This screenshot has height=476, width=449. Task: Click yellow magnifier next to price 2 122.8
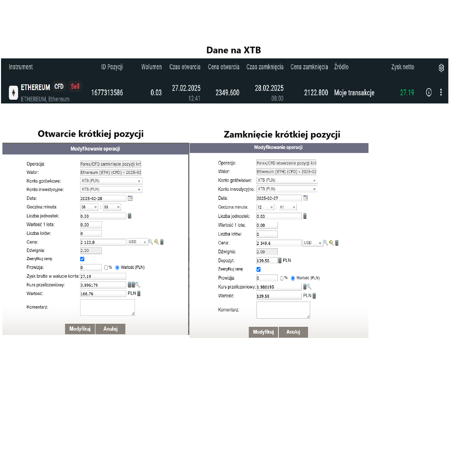156,242
